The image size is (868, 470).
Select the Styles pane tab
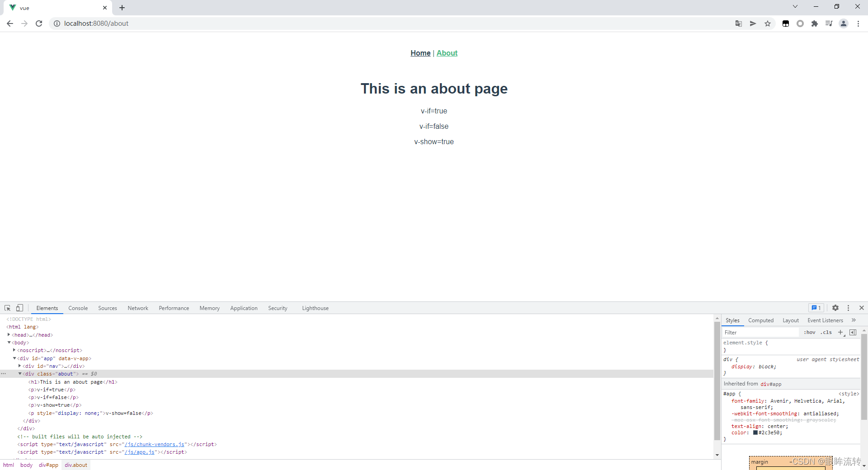point(732,320)
